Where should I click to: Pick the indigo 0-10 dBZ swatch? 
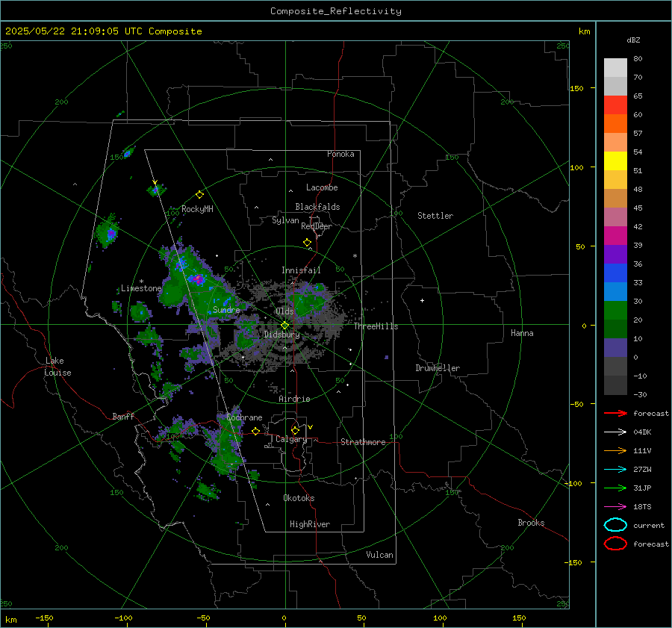pos(615,348)
